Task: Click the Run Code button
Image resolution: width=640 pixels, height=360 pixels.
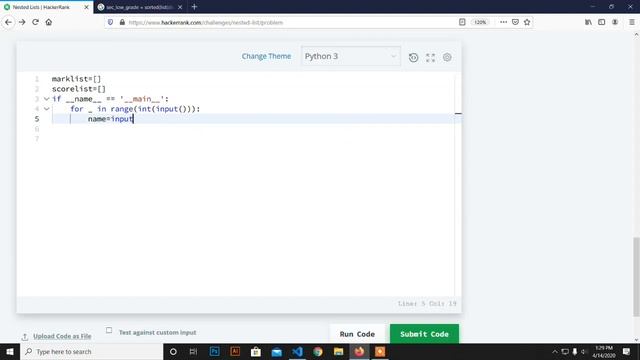Action: click(357, 334)
